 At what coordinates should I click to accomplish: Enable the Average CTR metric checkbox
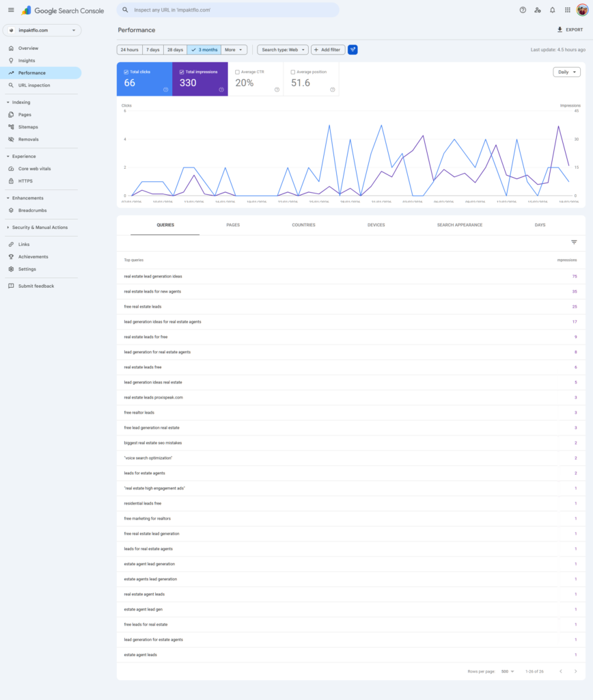point(236,72)
